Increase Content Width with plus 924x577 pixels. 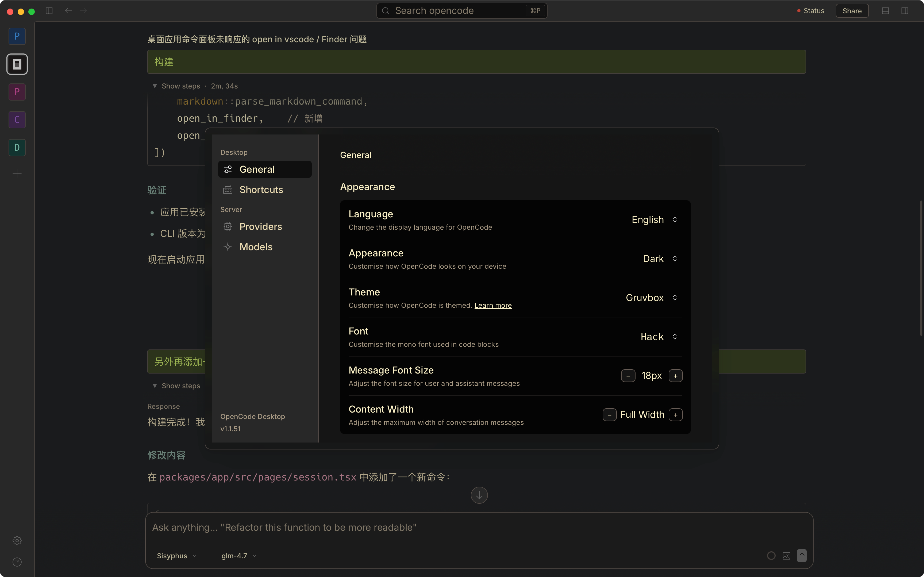coord(675,415)
